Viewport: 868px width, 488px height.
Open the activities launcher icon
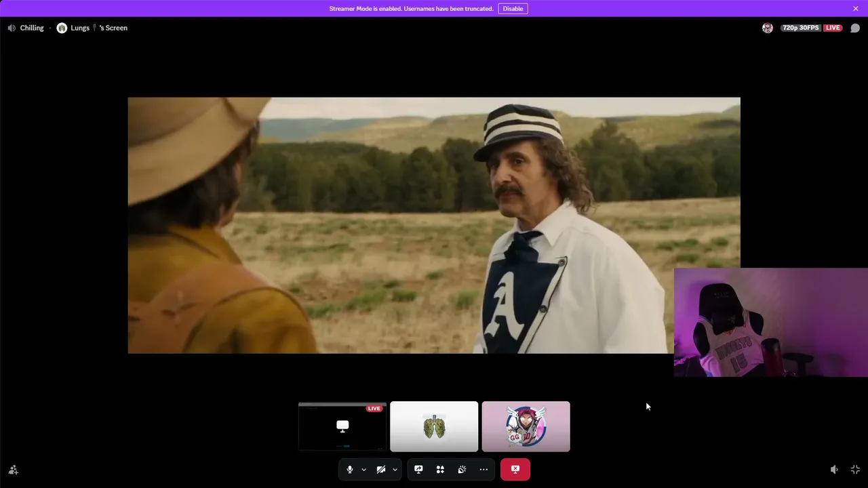coord(440,469)
